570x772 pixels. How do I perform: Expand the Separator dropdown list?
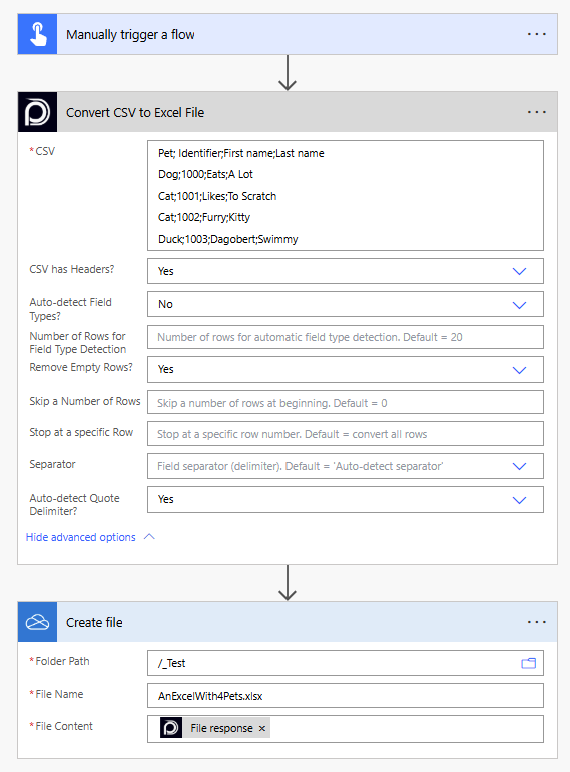point(519,466)
